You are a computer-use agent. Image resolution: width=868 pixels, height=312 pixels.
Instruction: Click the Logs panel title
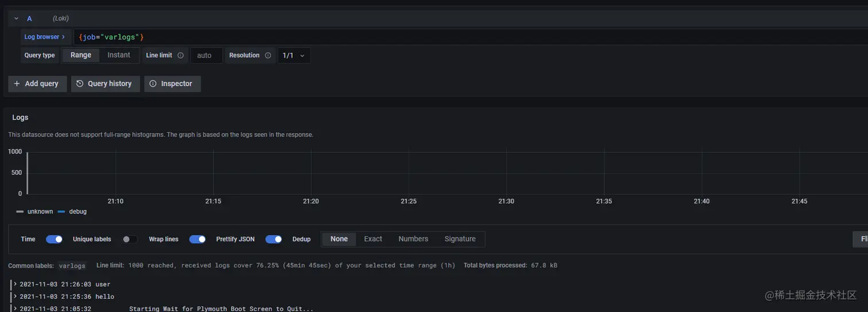(20, 117)
